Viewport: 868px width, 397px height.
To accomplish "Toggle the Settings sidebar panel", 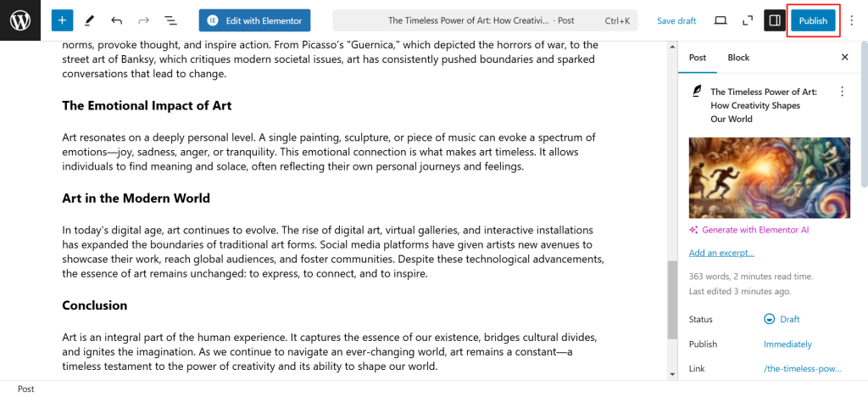I will tap(774, 20).
